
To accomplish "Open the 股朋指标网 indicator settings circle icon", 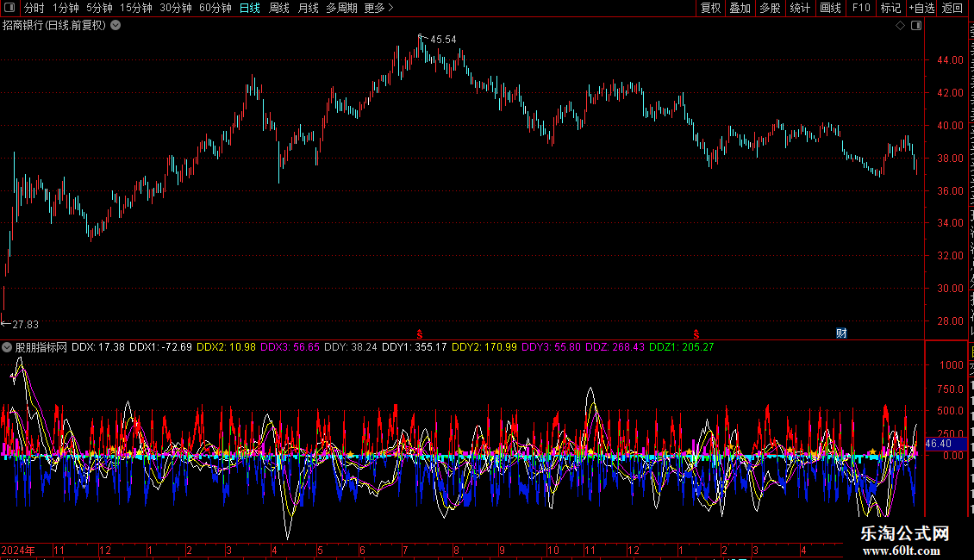I will pyautogui.click(x=7, y=347).
